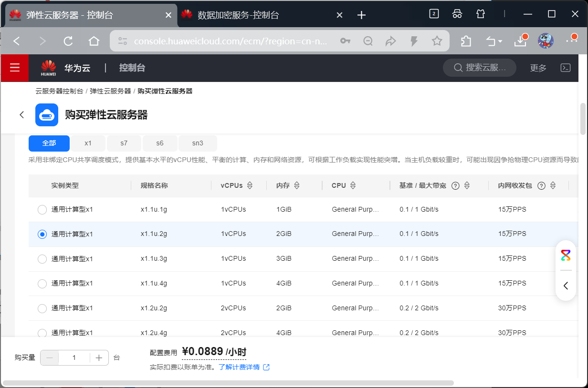Select the s6 spec filter tab
This screenshot has width=588, height=388.
160,143
